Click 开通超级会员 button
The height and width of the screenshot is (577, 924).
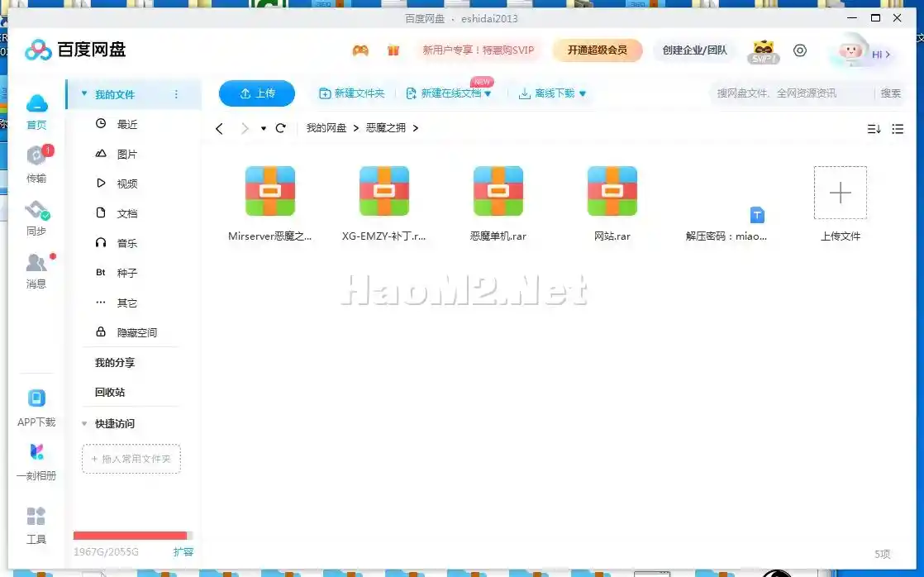(598, 50)
